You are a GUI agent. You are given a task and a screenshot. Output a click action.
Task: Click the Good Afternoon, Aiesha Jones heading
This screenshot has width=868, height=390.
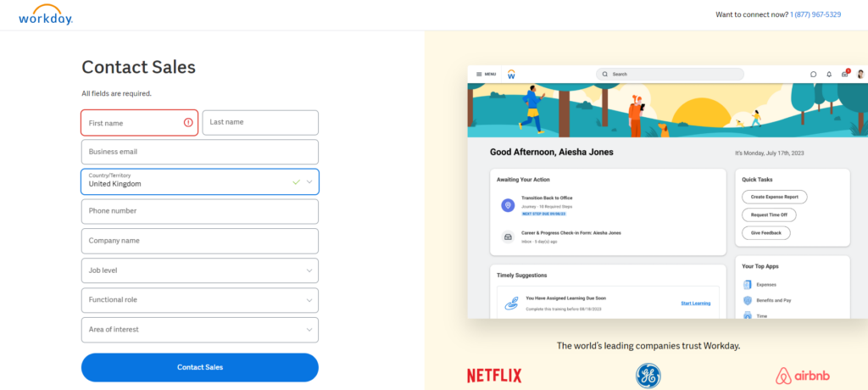(551, 153)
